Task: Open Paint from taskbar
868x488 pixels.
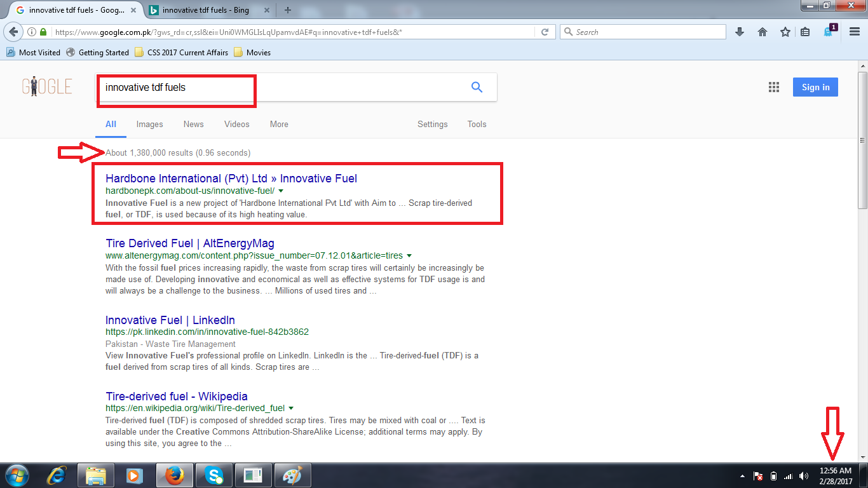Action: click(x=292, y=475)
